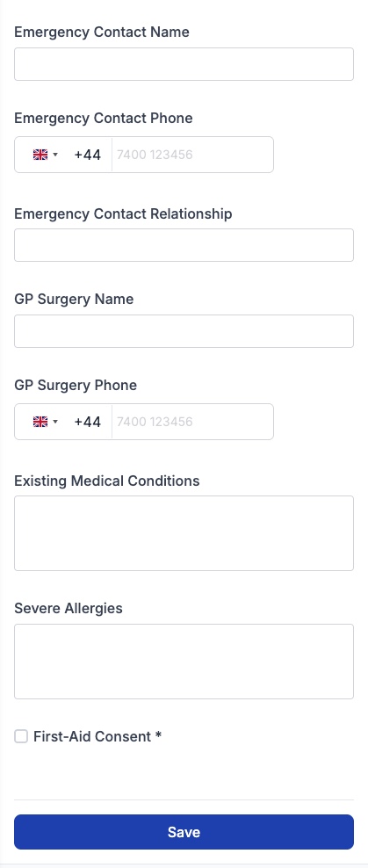368x868 pixels.
Task: Focus the Existing Medical Conditions textarea
Action: (184, 533)
